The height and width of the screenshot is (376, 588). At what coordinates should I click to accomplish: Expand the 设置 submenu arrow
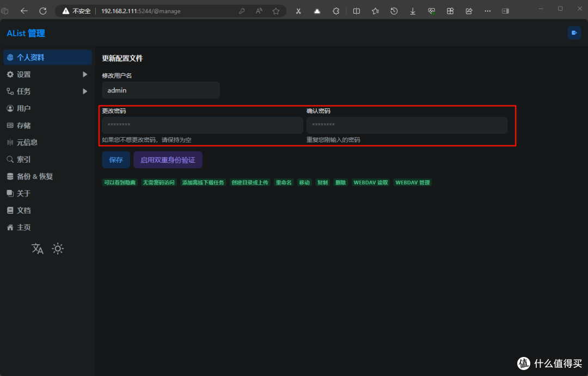(x=85, y=74)
